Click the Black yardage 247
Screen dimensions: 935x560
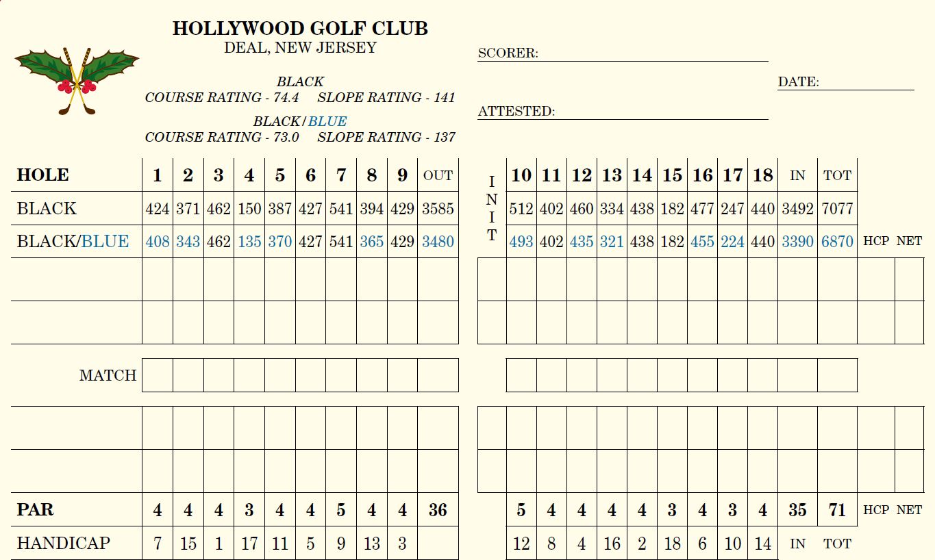pos(732,209)
